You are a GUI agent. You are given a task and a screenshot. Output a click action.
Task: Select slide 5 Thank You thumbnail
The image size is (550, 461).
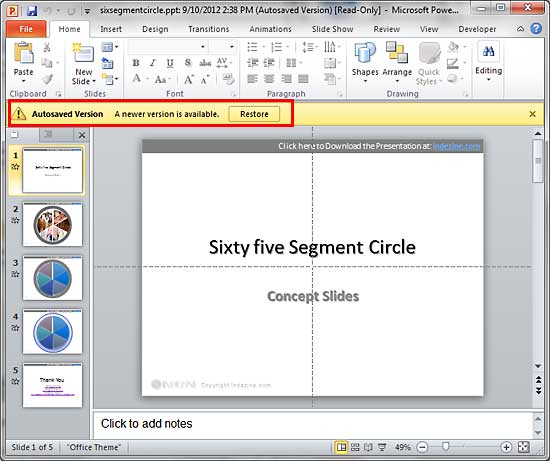coord(53,385)
